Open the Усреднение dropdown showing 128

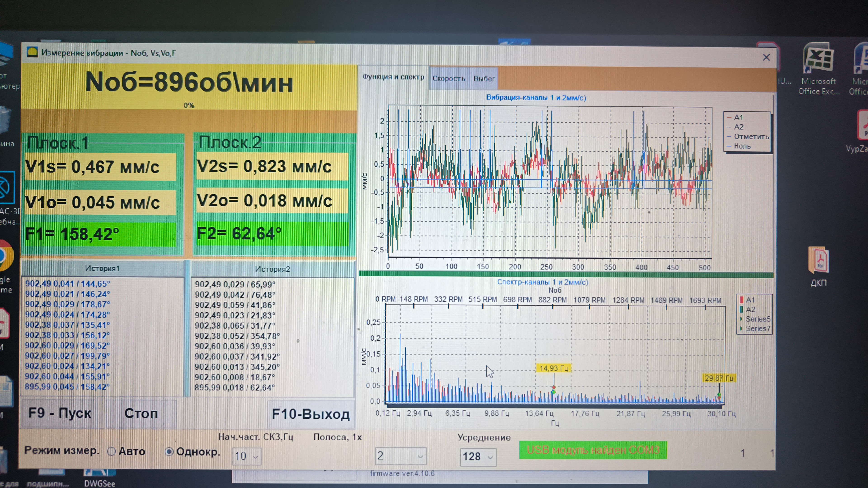[478, 457]
